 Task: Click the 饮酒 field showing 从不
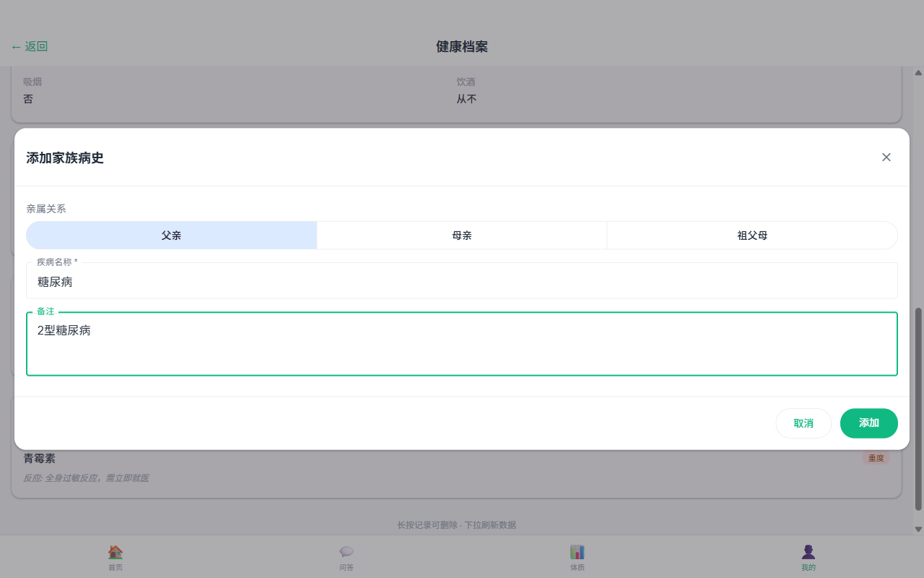pyautogui.click(x=466, y=99)
